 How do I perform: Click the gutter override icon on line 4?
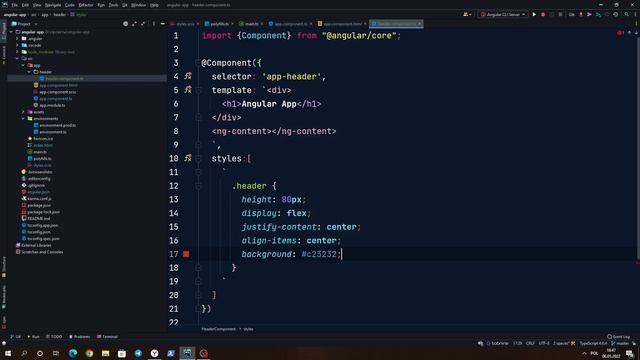click(x=188, y=76)
